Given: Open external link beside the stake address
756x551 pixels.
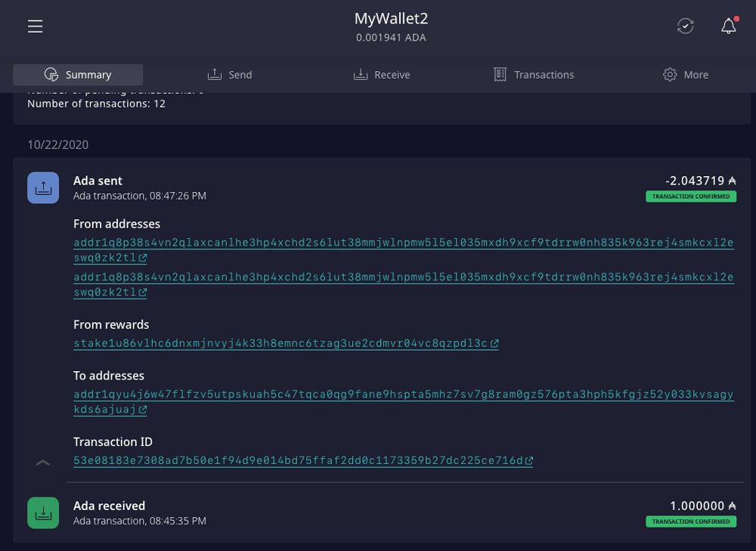Looking at the screenshot, I should coord(495,343).
